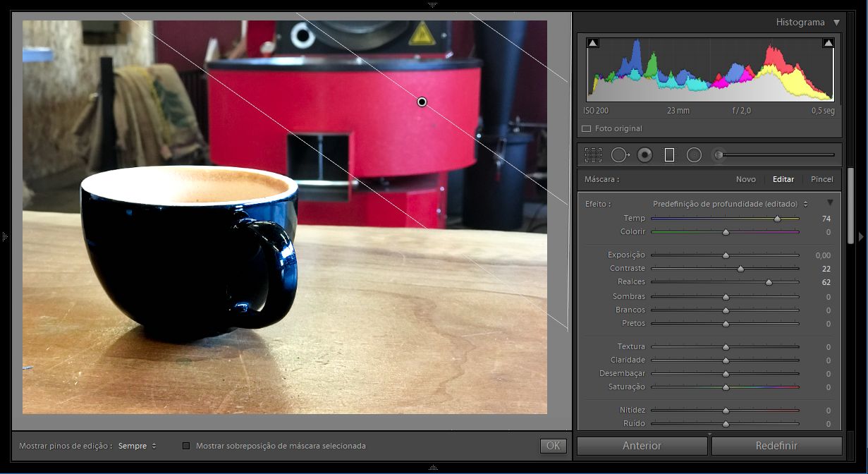Toggle shadow clipping indicator in histogram

593,44
